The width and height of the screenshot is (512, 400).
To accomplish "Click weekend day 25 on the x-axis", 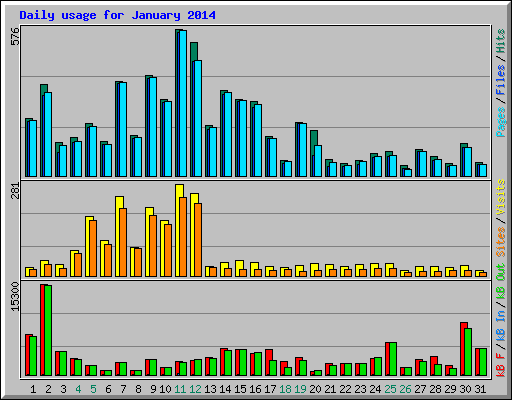I will click(x=390, y=389).
